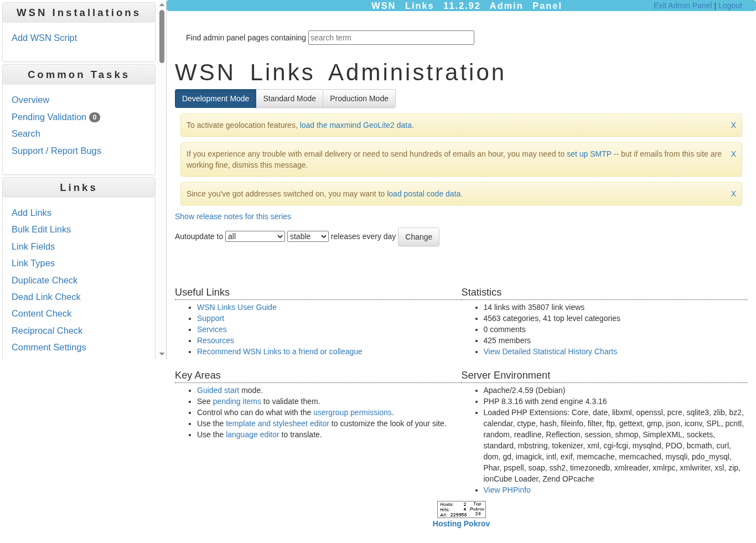This screenshot has width=756, height=543.
Task: Click the sidebar scroll down arrow
Action: pyautogui.click(x=162, y=354)
